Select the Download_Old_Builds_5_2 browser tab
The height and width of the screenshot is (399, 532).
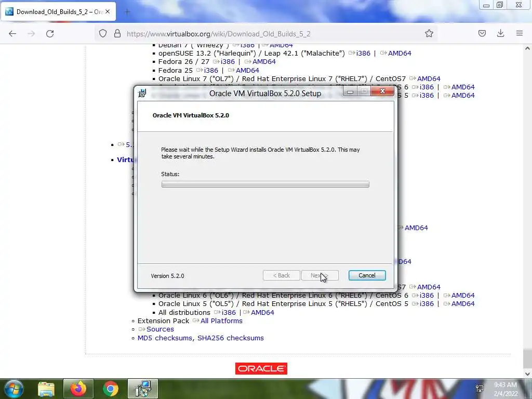pyautogui.click(x=59, y=11)
